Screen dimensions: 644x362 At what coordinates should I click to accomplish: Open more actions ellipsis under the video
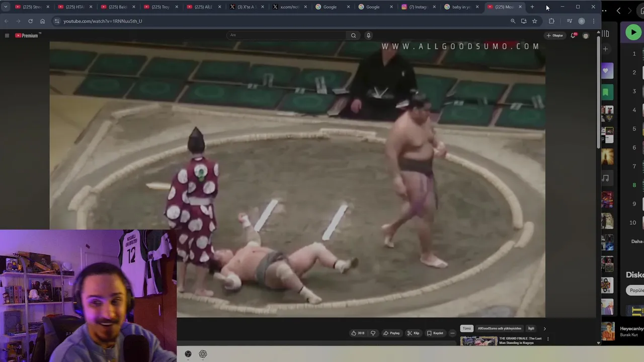[452, 333]
